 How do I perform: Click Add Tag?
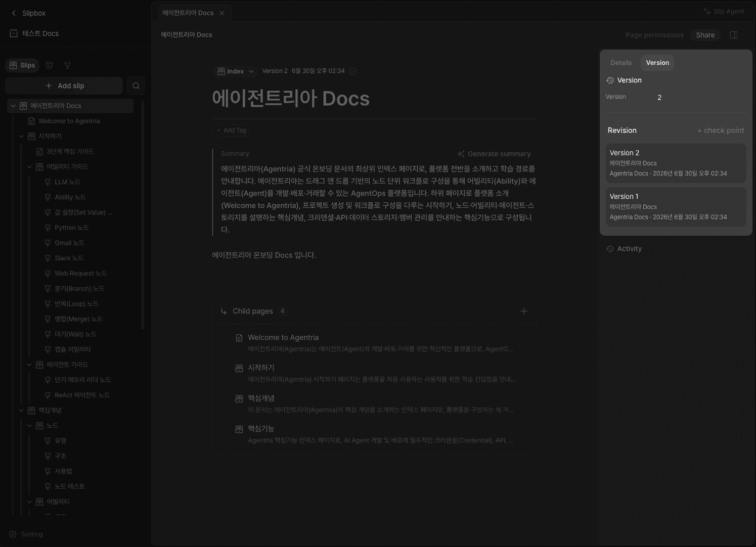pos(231,130)
